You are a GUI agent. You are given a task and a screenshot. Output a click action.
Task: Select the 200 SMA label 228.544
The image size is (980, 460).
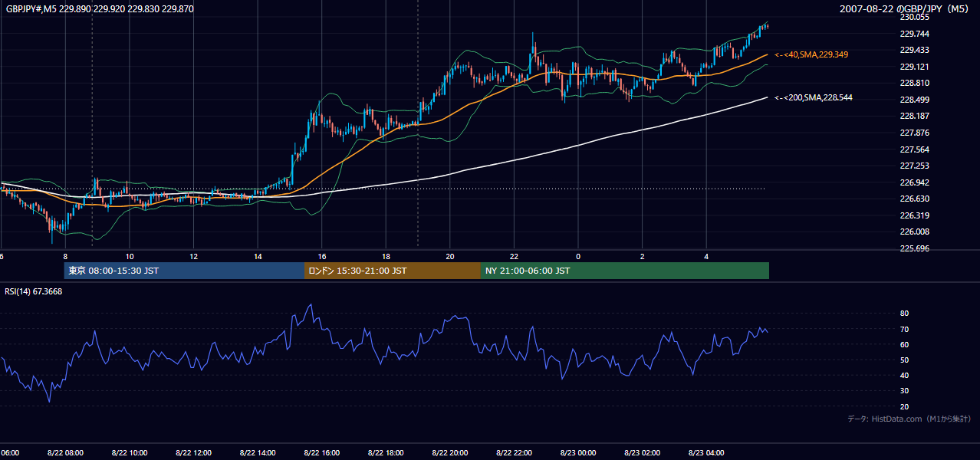(814, 98)
